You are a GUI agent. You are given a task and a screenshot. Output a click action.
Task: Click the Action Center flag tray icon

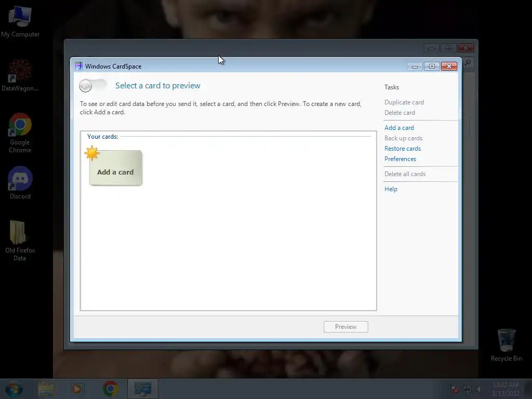454,389
